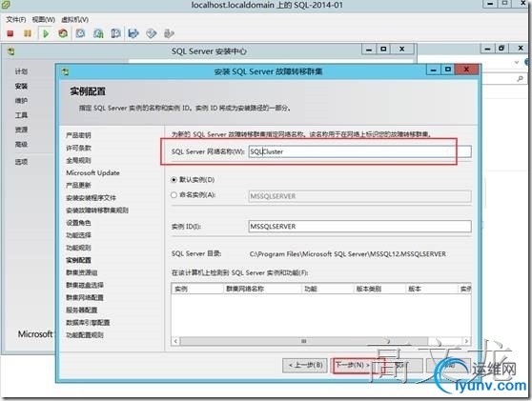Minimize the SQL Server 安装中心 window
This screenshot has width=532, height=401.
[x=370, y=50]
